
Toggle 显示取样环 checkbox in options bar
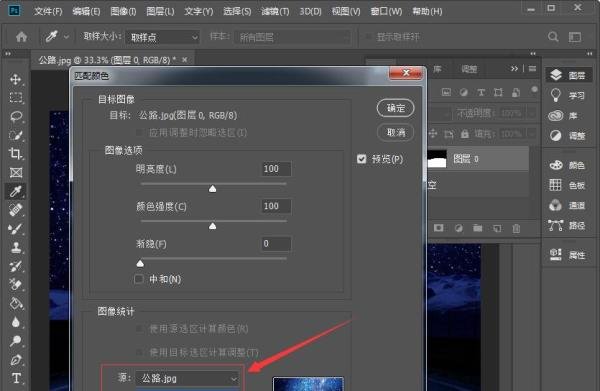pos(368,36)
